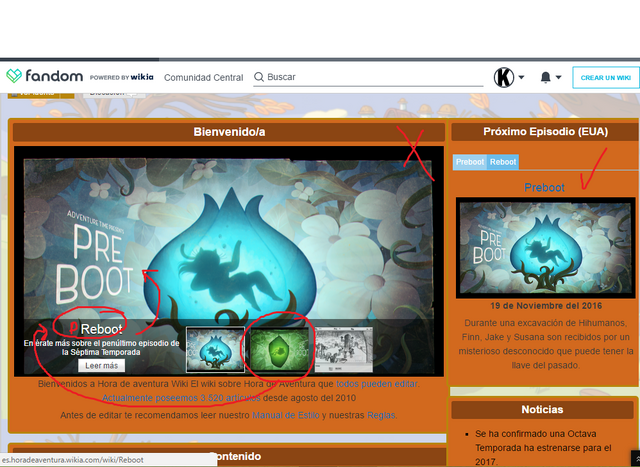Click the Octava Temporada news item

tap(543, 448)
